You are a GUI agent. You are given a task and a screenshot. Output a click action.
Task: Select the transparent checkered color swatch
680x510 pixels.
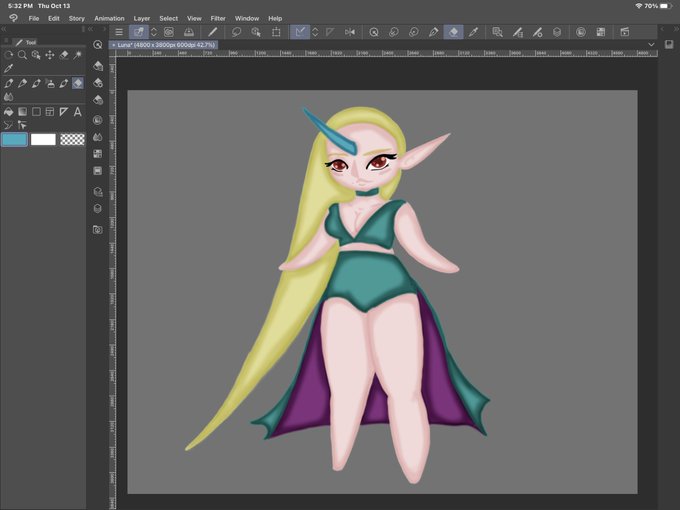[x=72, y=140]
